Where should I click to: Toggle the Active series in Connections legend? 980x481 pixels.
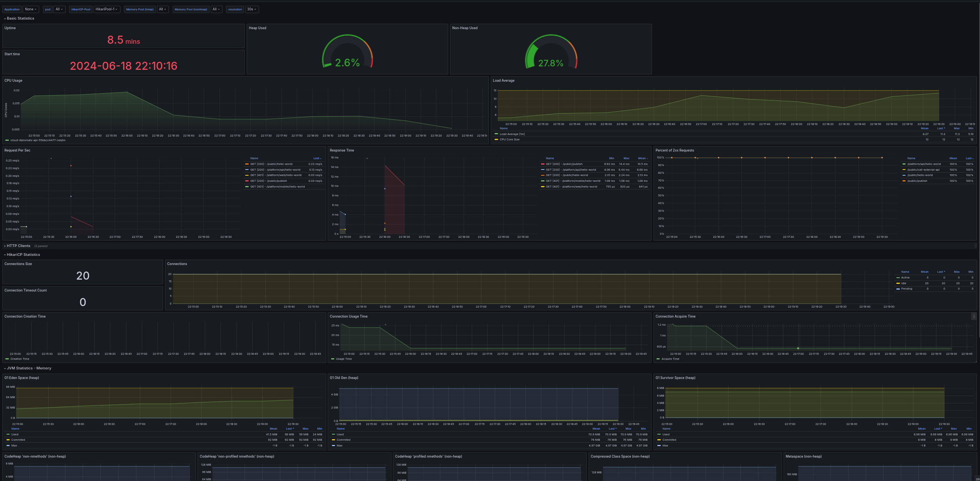click(905, 277)
